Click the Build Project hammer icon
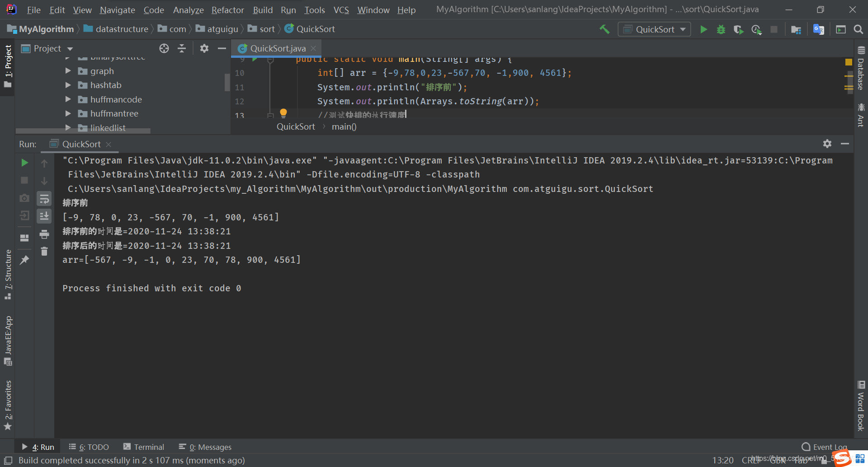868x467 pixels. coord(604,29)
